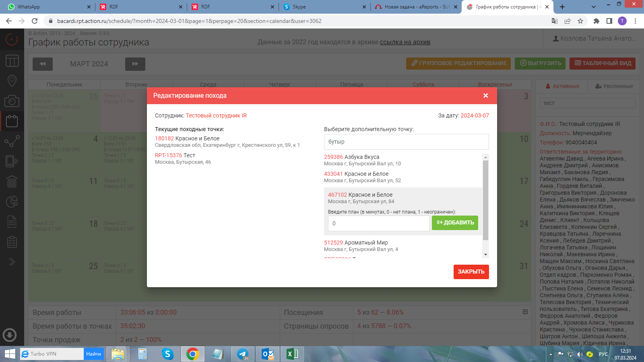Viewport: 644px width, 362px height.
Task: Open tab search dropdown chevron
Action: point(594,7)
